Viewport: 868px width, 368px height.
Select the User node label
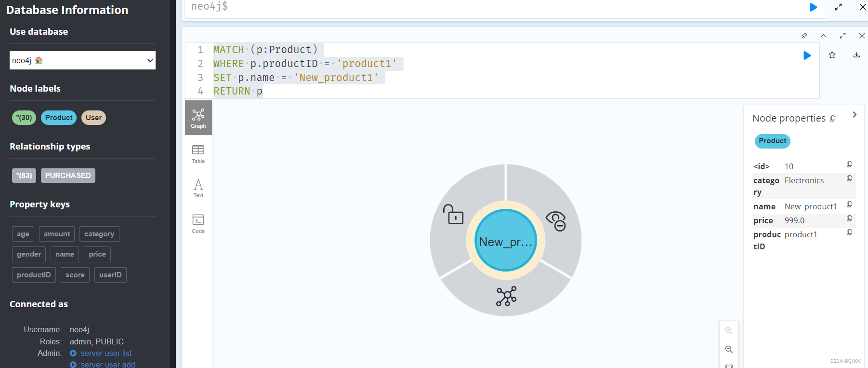tap(93, 118)
